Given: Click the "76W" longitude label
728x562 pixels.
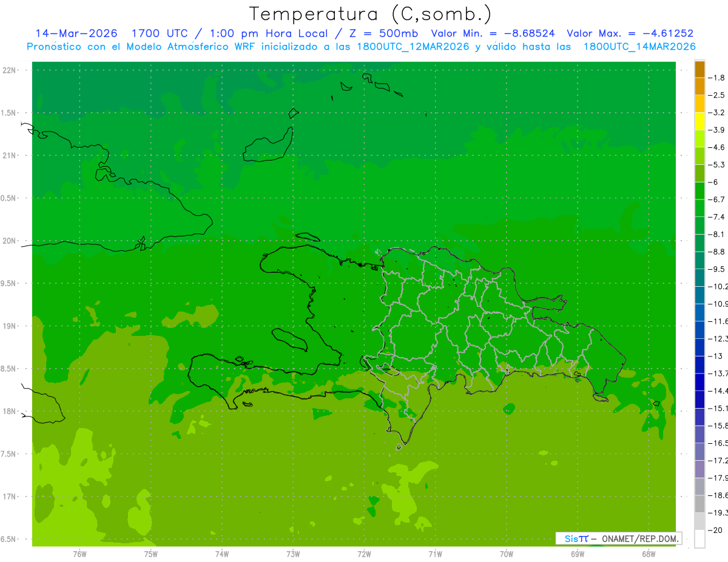Looking at the screenshot, I should 79,554.
